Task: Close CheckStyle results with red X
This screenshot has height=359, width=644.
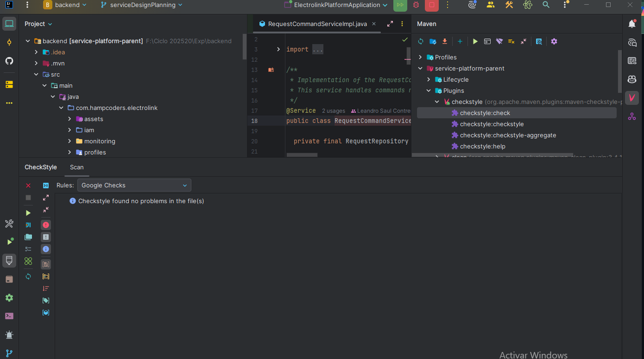Action: pos(28,186)
